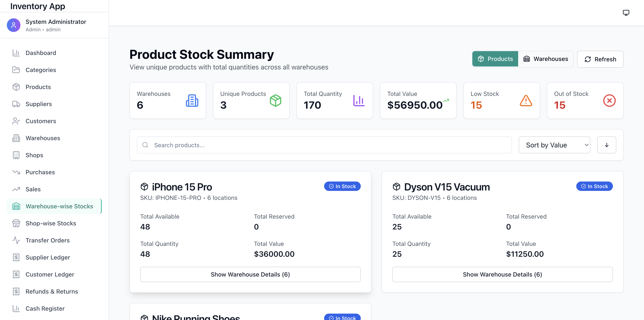Click the Customer Ledger receipt icon
644x320 pixels.
pos(16,274)
